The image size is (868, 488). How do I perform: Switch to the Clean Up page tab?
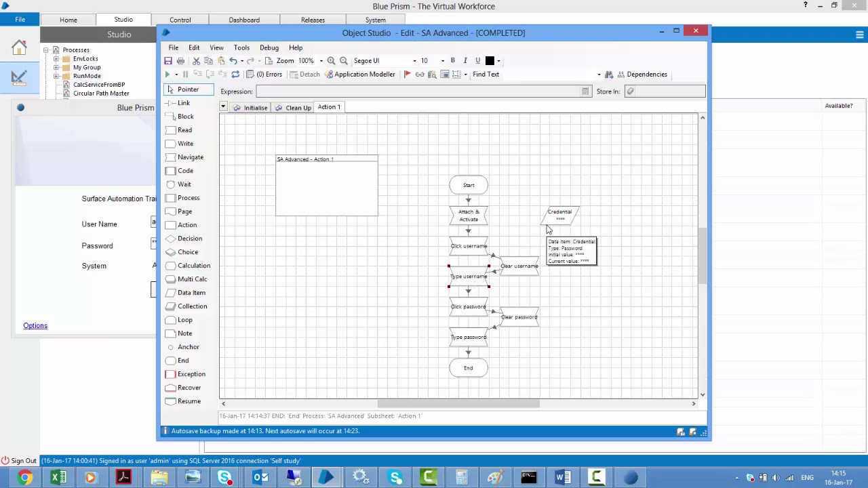tap(293, 108)
